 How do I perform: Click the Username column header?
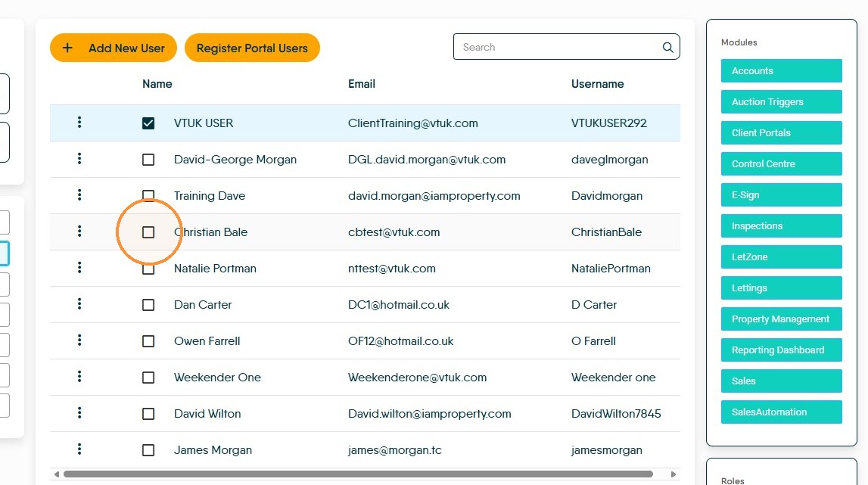click(597, 84)
